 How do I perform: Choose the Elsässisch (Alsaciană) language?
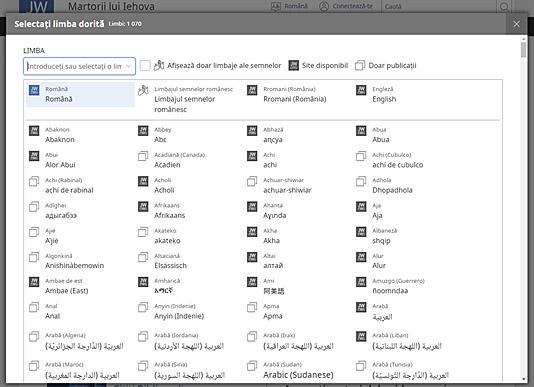[189, 261]
